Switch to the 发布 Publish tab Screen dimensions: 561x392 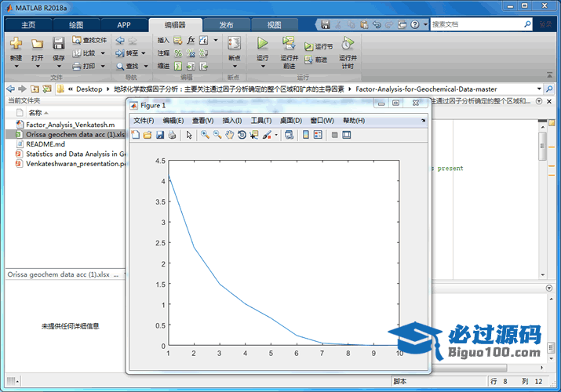(x=226, y=25)
